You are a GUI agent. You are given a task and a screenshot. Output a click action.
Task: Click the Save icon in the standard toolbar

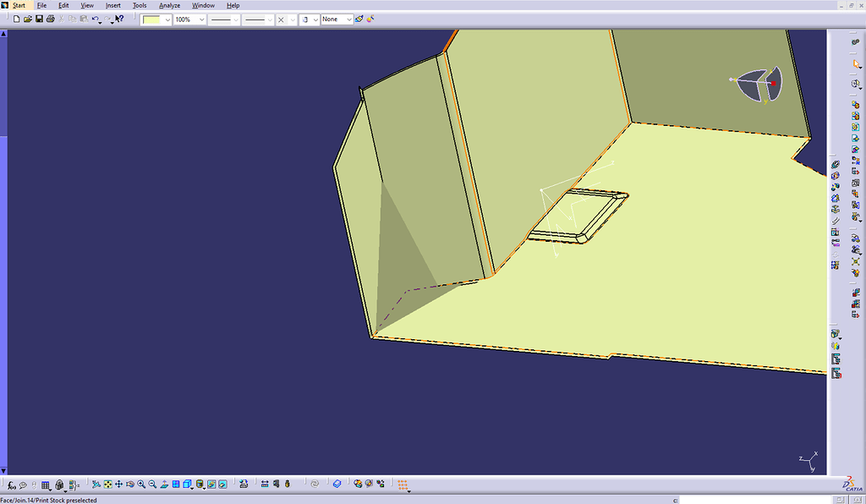click(x=39, y=19)
